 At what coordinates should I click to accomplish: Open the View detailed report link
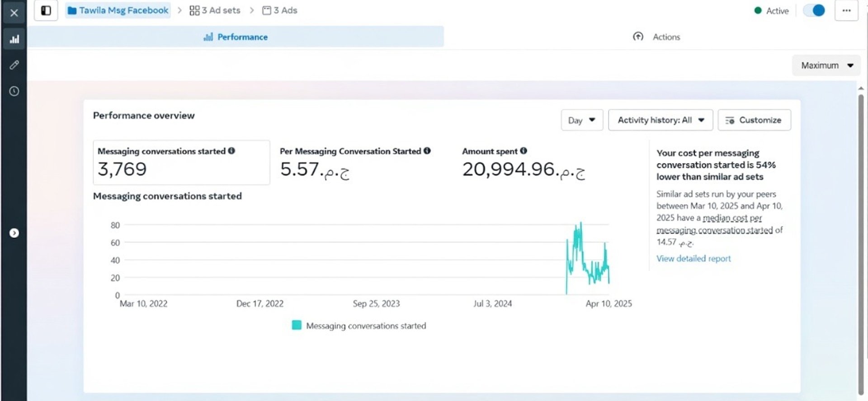[x=693, y=258]
